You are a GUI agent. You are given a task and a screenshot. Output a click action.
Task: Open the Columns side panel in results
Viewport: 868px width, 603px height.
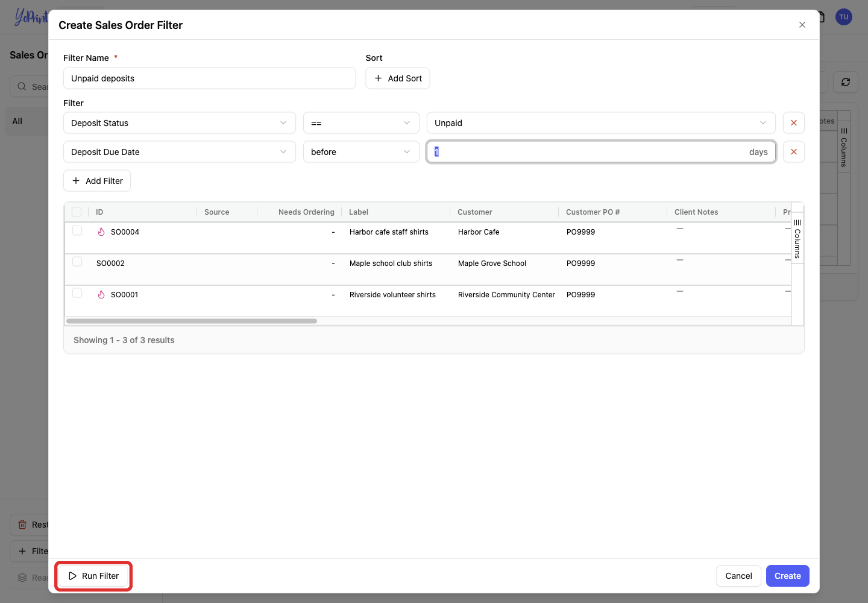click(x=797, y=239)
